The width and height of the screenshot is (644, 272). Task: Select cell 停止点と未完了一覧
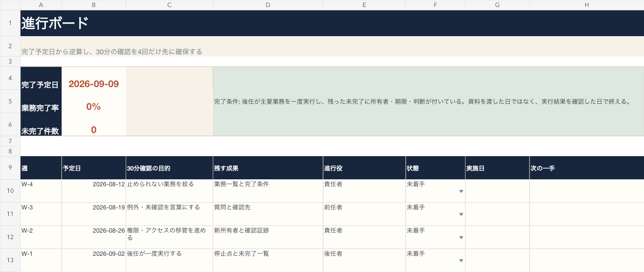(268, 260)
